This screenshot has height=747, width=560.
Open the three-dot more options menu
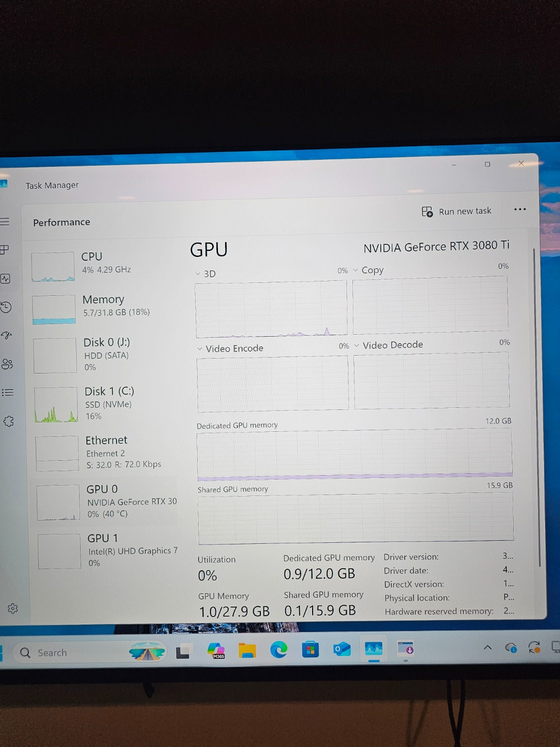[x=520, y=209]
